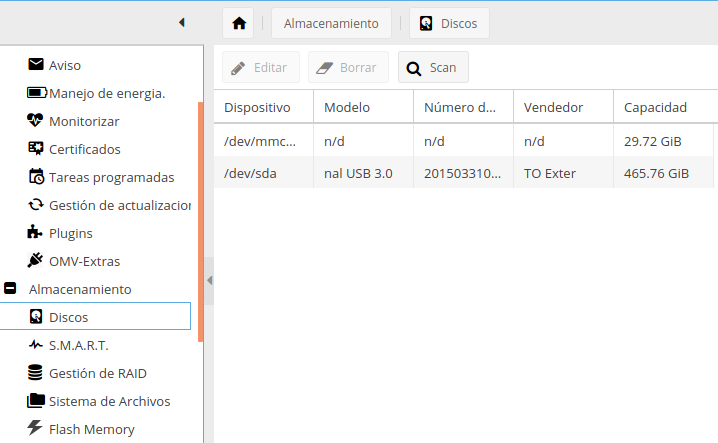Open Certificados in the sidebar

(x=84, y=149)
